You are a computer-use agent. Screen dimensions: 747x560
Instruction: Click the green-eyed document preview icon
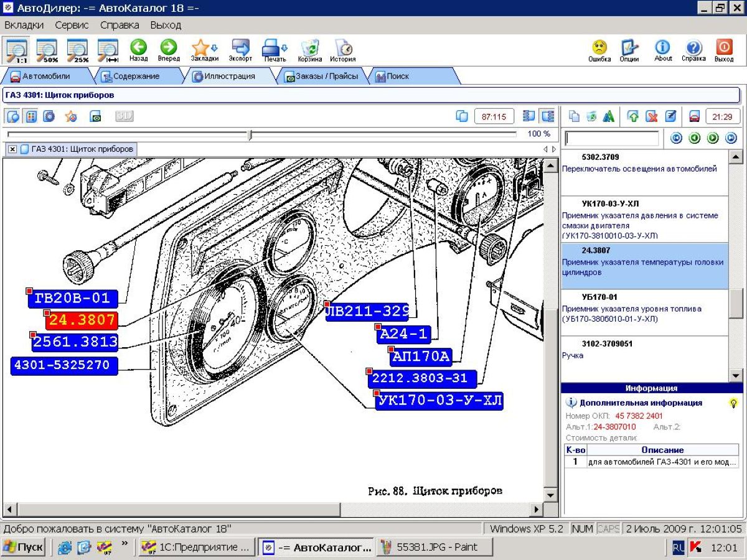coord(95,116)
